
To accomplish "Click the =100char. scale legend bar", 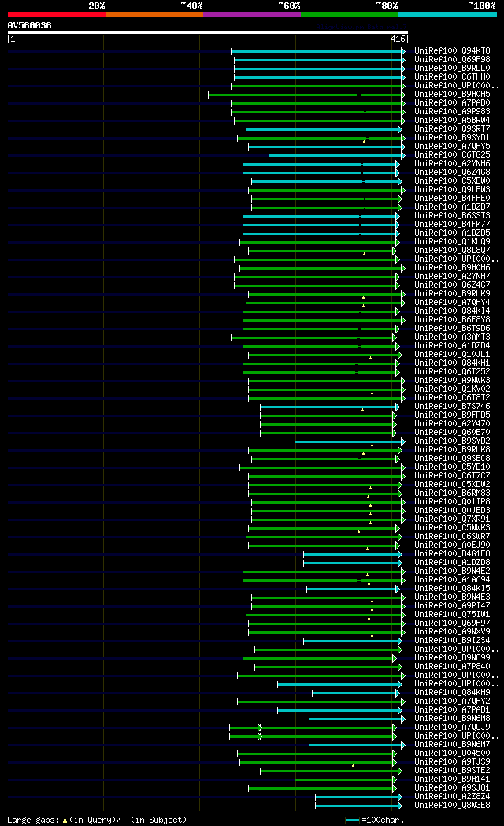I will tap(352, 820).
